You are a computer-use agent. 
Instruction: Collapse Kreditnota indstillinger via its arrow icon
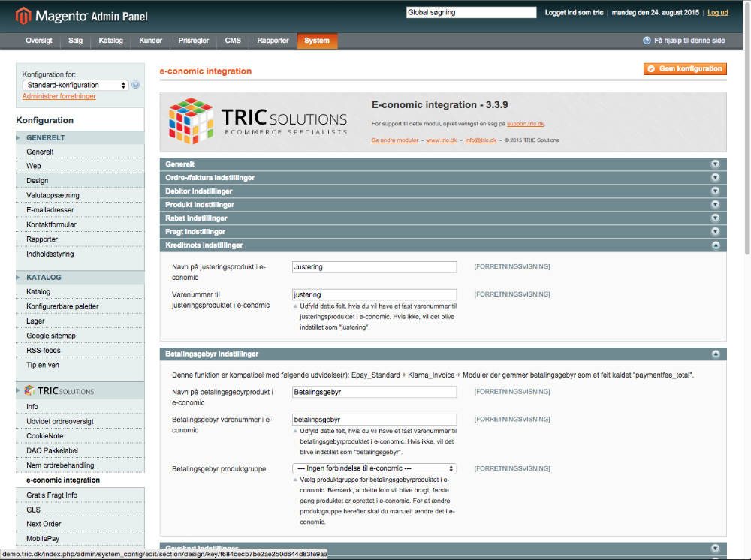[715, 245]
